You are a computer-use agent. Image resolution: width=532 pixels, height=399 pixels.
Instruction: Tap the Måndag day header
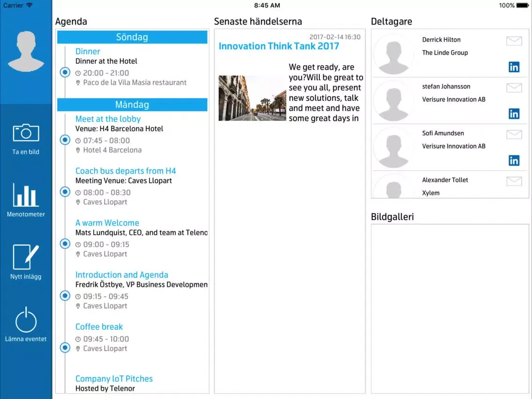click(132, 104)
